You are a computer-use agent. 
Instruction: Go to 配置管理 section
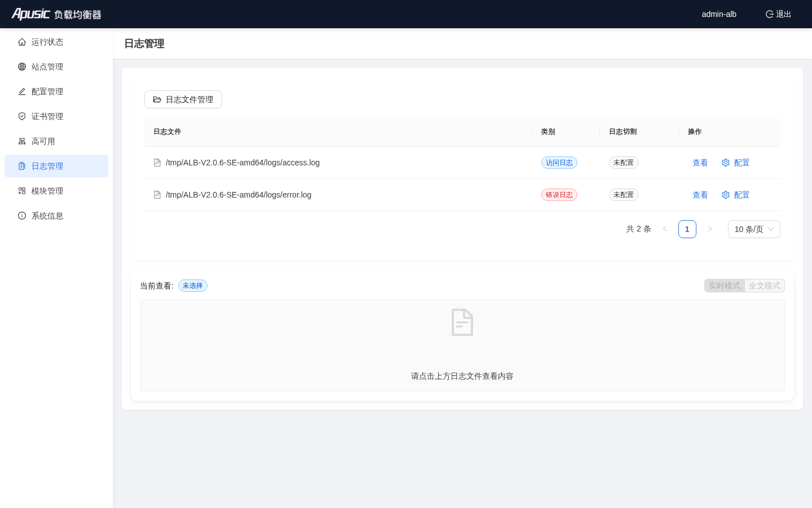56,91
